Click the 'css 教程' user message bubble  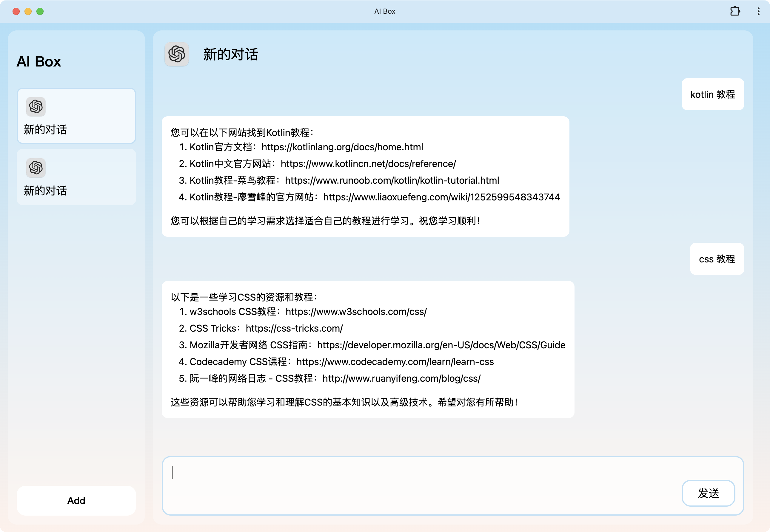[x=717, y=259]
